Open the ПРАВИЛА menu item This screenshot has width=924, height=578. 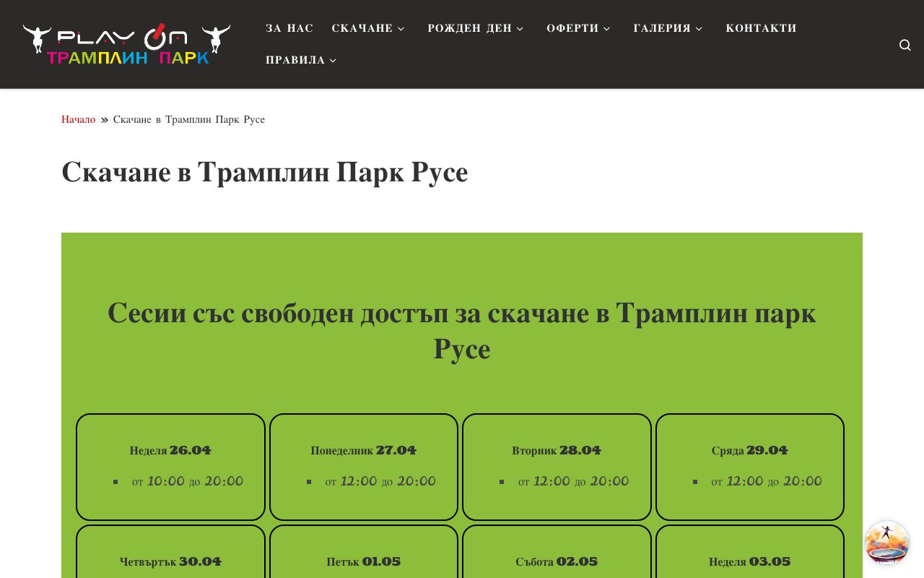tap(295, 60)
